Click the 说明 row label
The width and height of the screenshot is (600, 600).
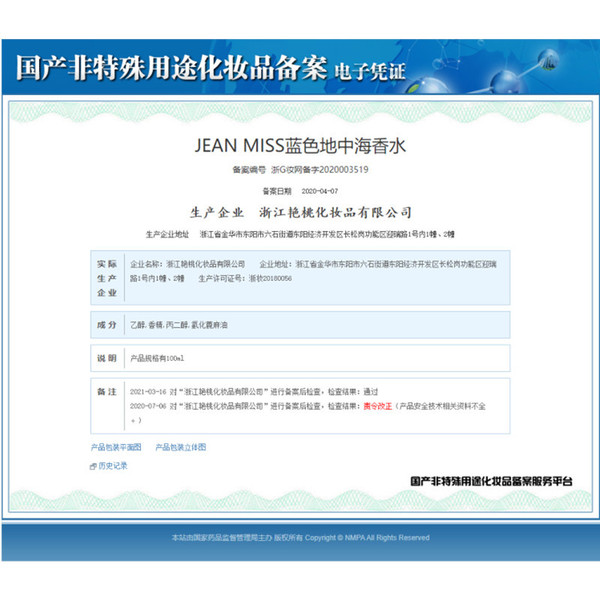click(107, 358)
